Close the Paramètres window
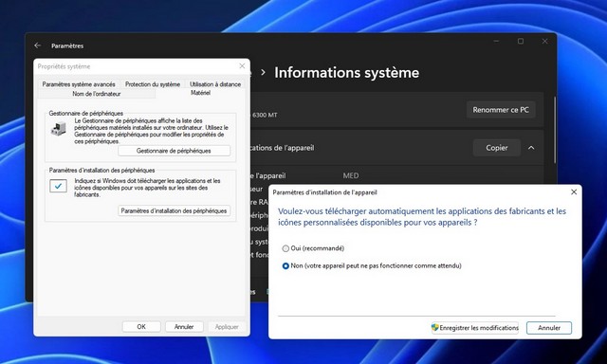 pyautogui.click(x=544, y=41)
